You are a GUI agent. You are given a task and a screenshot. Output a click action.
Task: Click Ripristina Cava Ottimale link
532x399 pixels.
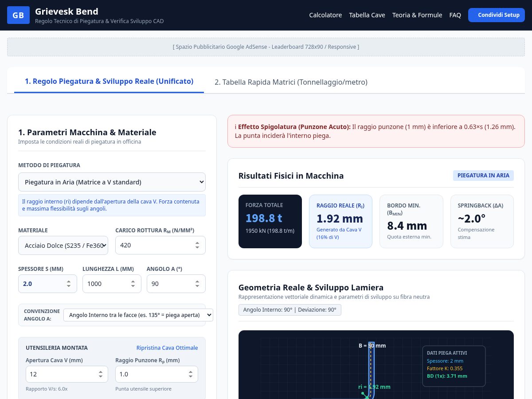click(167, 348)
